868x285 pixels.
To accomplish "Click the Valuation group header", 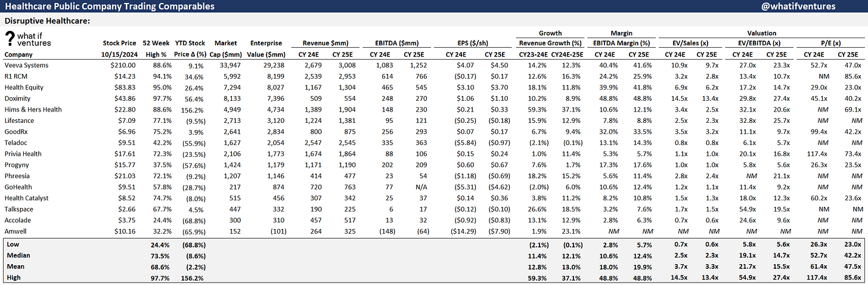I will point(761,33).
